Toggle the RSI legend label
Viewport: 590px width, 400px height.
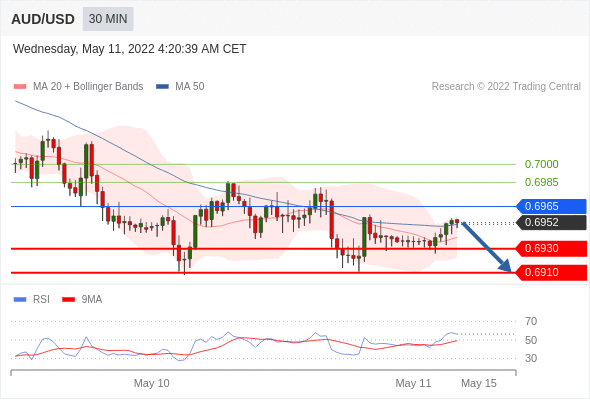click(x=41, y=300)
